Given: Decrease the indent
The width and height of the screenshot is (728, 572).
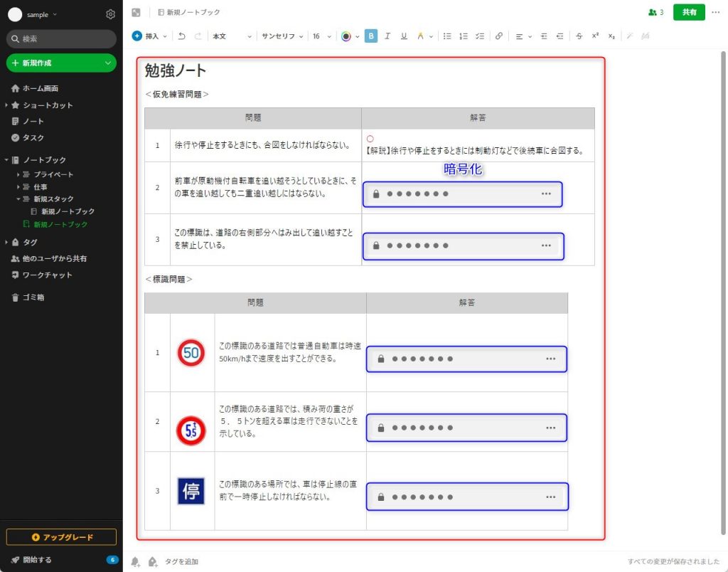Looking at the screenshot, I should click(560, 36).
